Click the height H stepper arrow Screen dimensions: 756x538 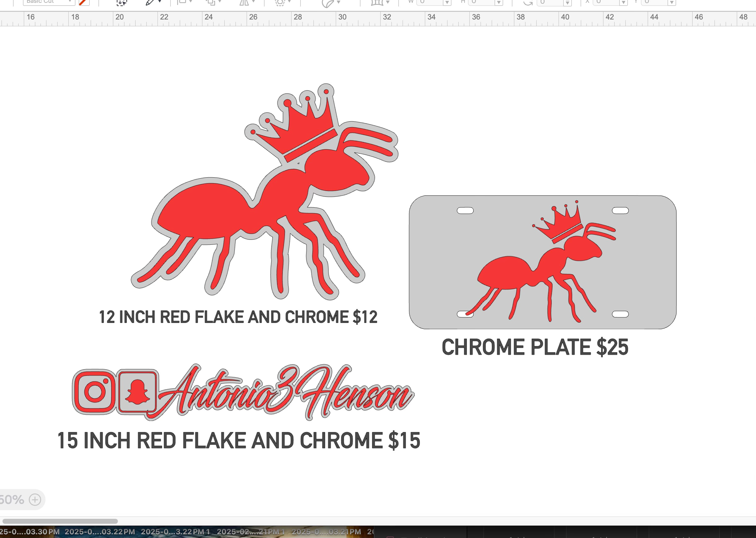499,3
